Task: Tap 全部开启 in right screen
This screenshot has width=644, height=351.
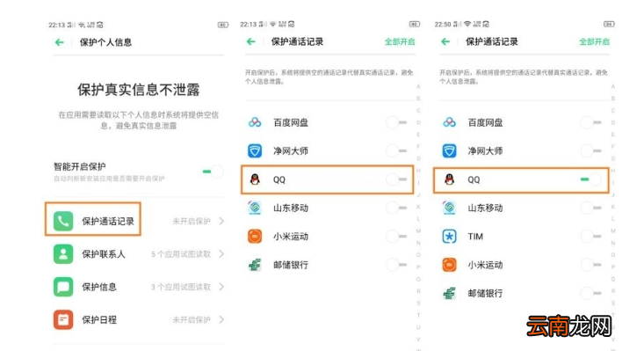Action: point(594,41)
